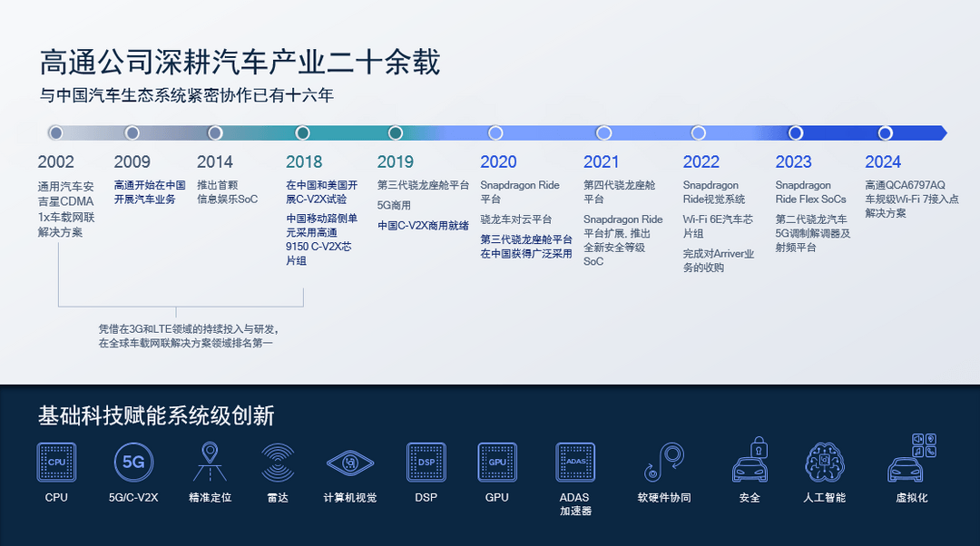Click the text 中国移动路侧单元采用高通 under 2018
The height and width of the screenshot is (546, 980).
click(321, 226)
